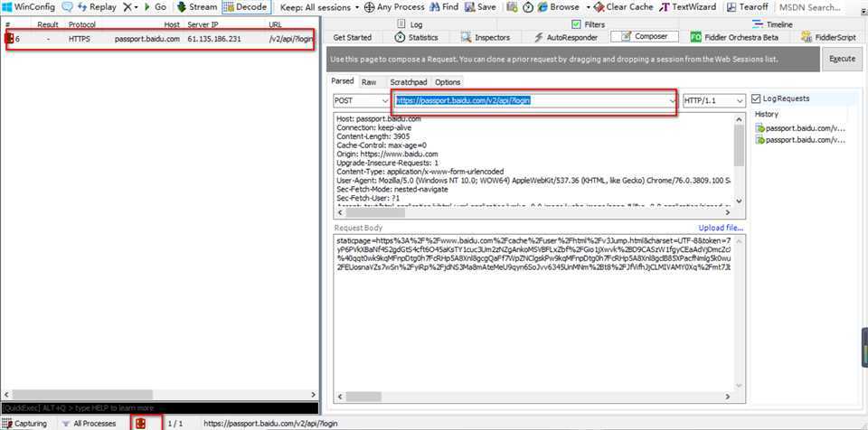This screenshot has width=868, height=430.
Task: Click the Tearoff toolbar button
Action: pos(748,7)
